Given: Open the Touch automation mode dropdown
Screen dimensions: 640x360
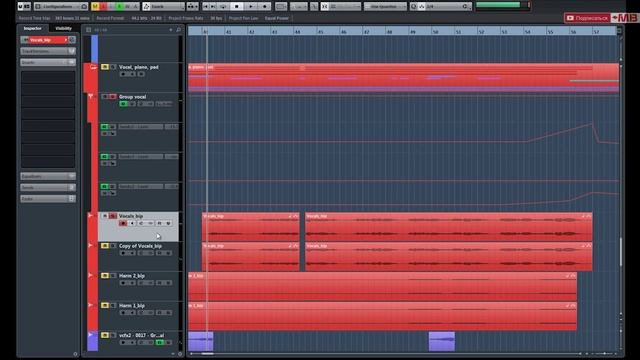Looking at the screenshot, I should (163, 6).
